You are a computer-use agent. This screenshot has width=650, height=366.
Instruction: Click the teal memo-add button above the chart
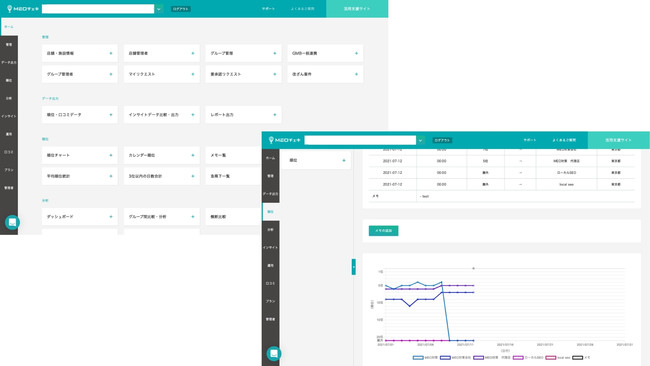click(383, 230)
